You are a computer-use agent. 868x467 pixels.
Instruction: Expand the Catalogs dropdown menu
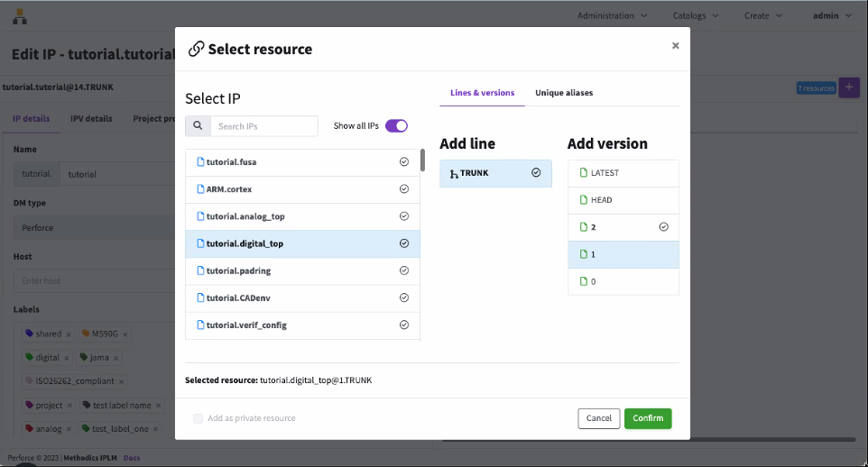coord(695,15)
